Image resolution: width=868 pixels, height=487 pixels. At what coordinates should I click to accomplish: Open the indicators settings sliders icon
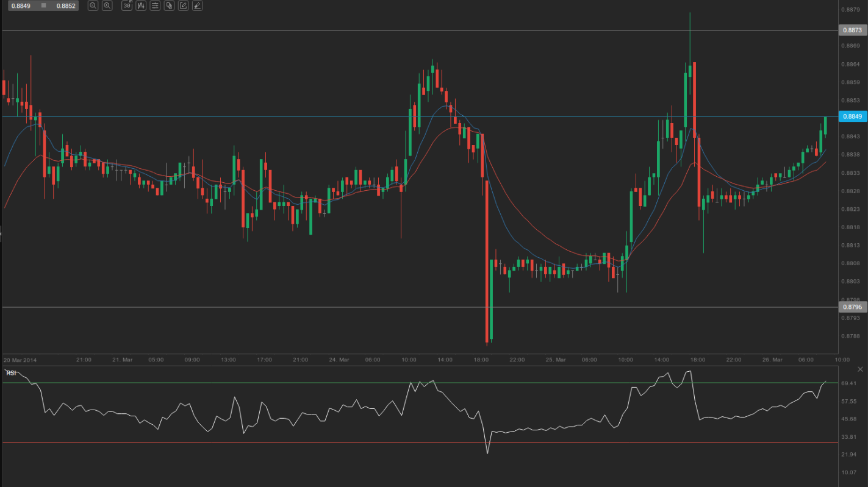[155, 5]
